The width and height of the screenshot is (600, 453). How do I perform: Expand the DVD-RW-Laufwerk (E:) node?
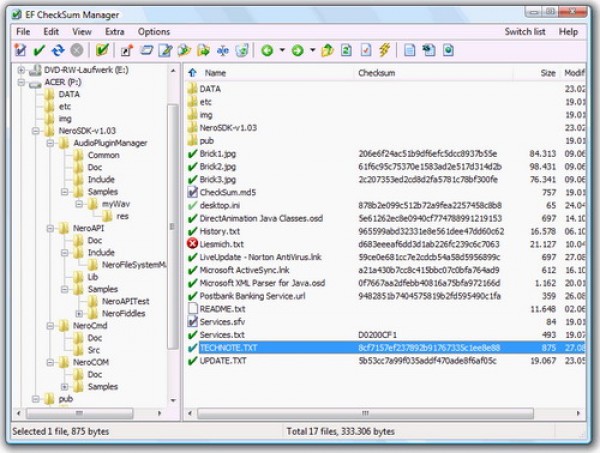(21, 70)
